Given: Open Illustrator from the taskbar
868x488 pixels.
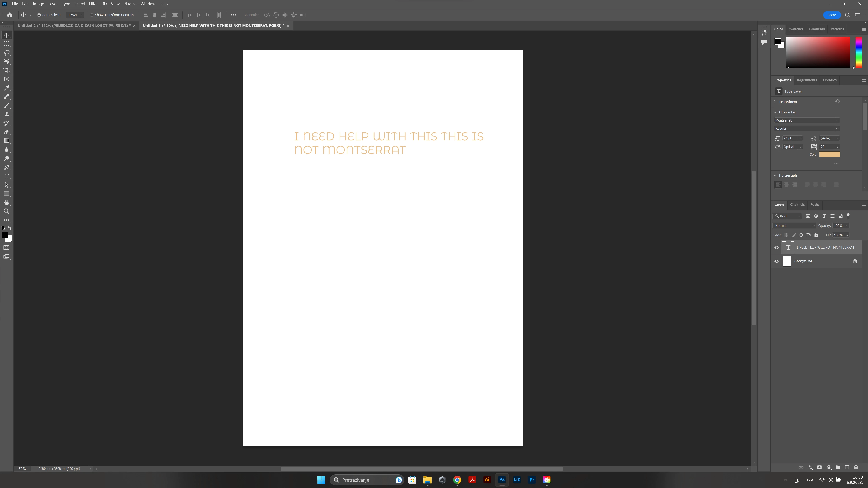Looking at the screenshot, I should click(487, 480).
